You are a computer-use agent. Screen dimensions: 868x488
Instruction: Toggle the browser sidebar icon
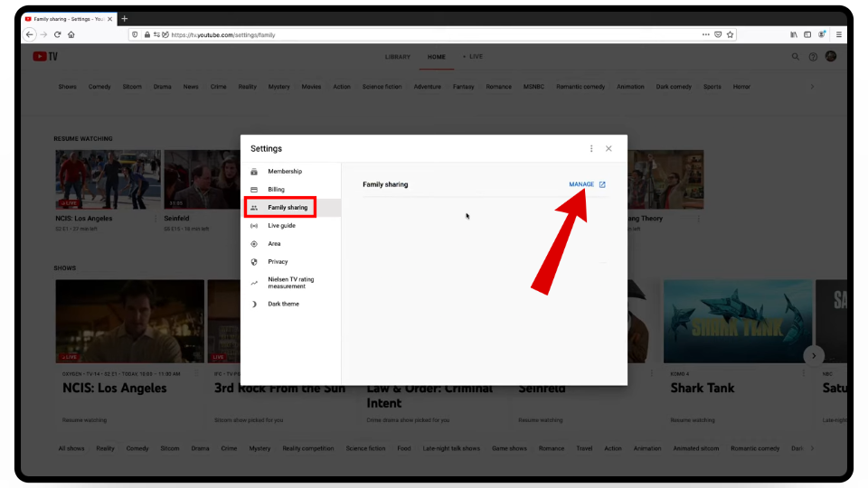click(x=807, y=34)
